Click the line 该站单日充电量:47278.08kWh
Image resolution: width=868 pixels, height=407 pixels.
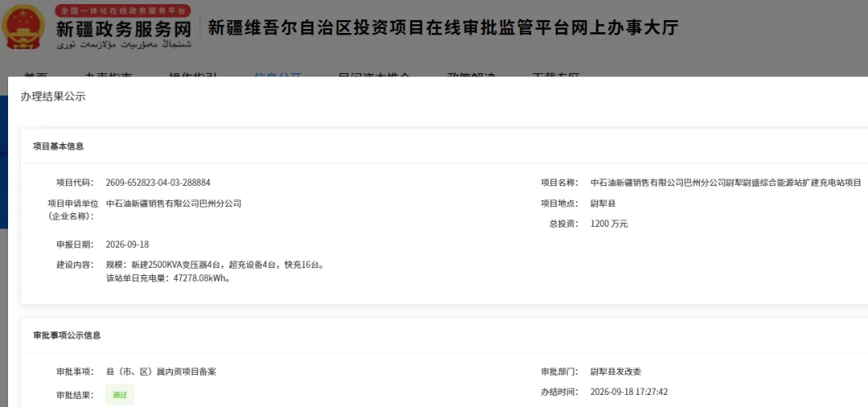click(168, 278)
